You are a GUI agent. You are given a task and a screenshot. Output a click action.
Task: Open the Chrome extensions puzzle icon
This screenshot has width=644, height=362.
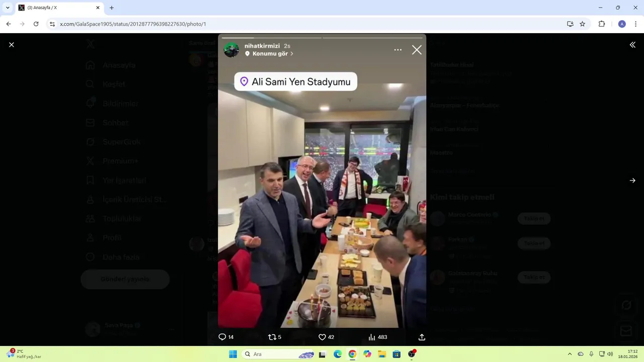pyautogui.click(x=602, y=24)
